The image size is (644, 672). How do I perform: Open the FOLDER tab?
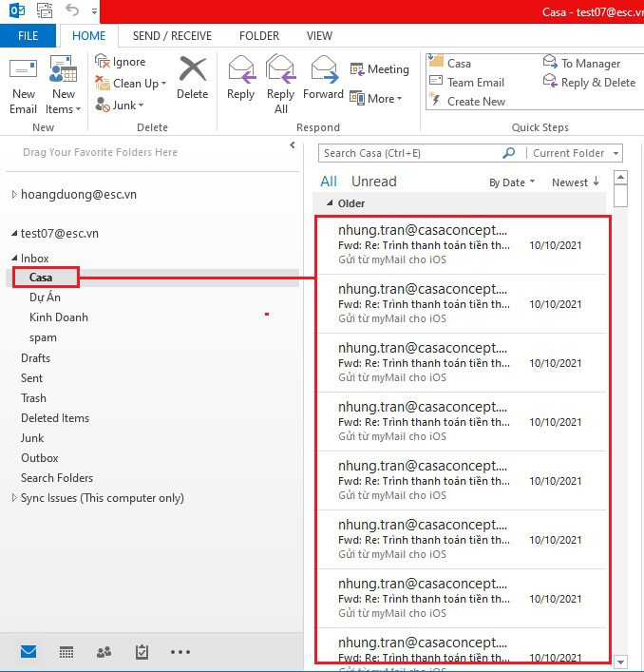coord(259,35)
